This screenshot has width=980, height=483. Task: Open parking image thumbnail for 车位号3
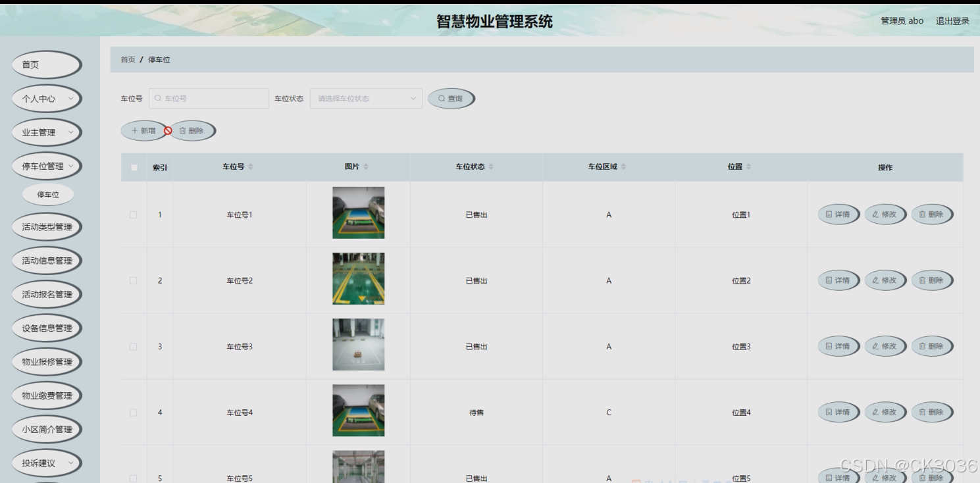click(x=358, y=344)
